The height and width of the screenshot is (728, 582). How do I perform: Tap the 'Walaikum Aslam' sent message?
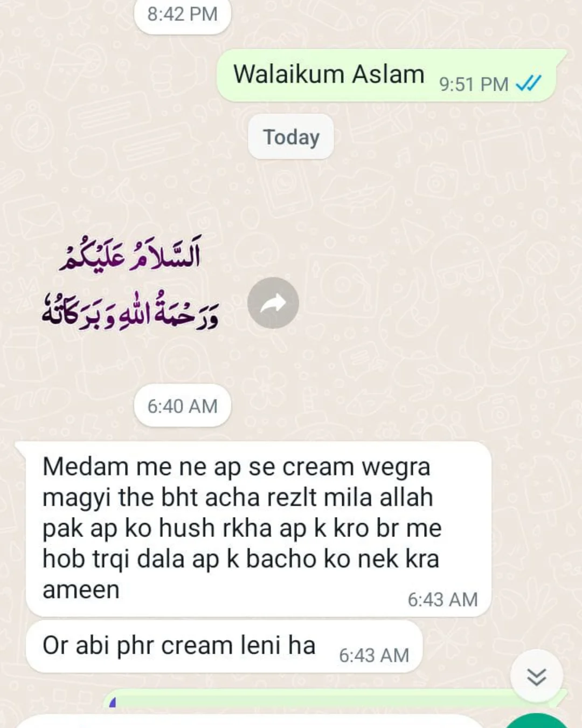pyautogui.click(x=386, y=75)
